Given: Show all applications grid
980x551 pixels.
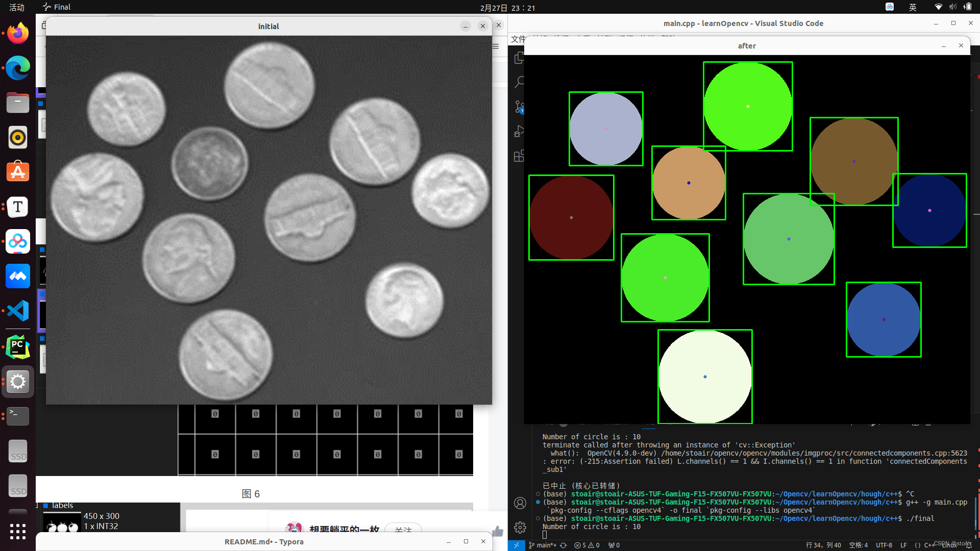Looking at the screenshot, I should click(x=18, y=531).
